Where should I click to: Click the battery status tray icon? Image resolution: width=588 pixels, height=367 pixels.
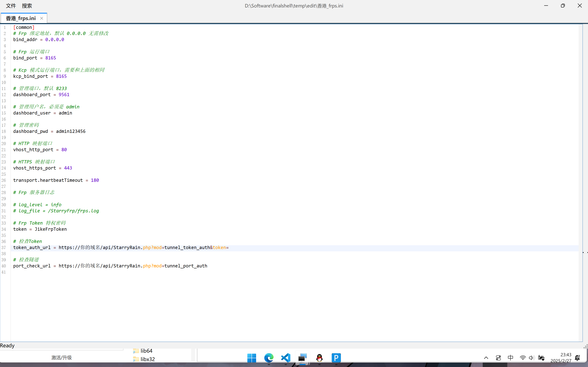tap(541, 358)
